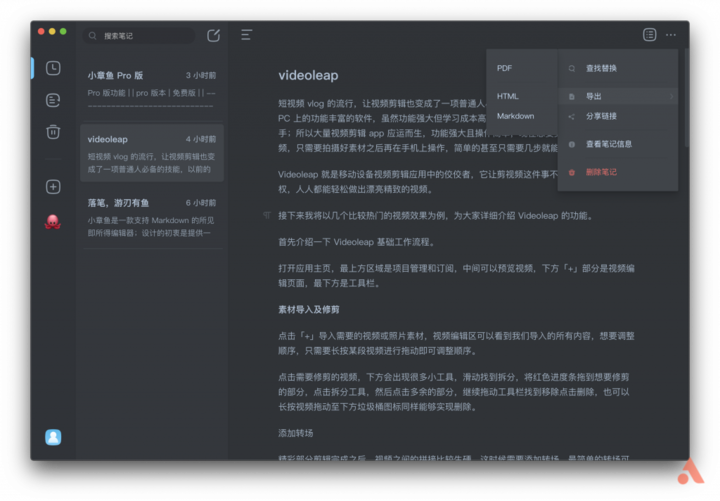720x501 pixels.
Task: Toggle the outline list icon in editor
Action: 247,35
